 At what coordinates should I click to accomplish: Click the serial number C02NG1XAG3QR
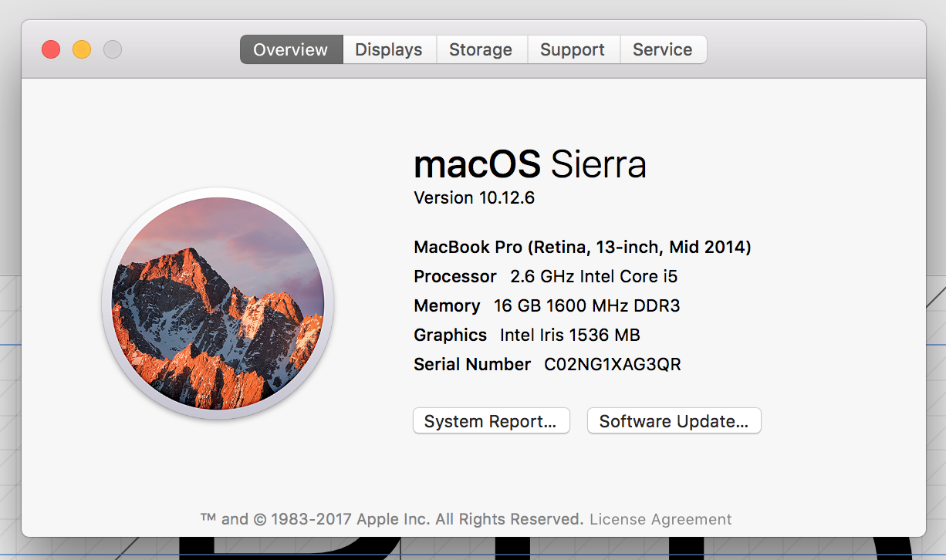(x=613, y=364)
